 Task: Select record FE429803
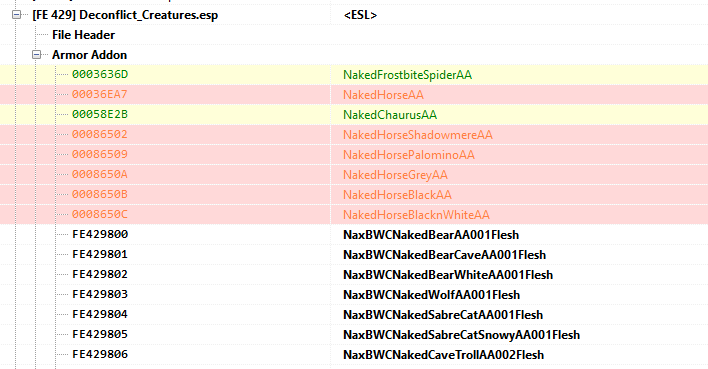(x=100, y=294)
